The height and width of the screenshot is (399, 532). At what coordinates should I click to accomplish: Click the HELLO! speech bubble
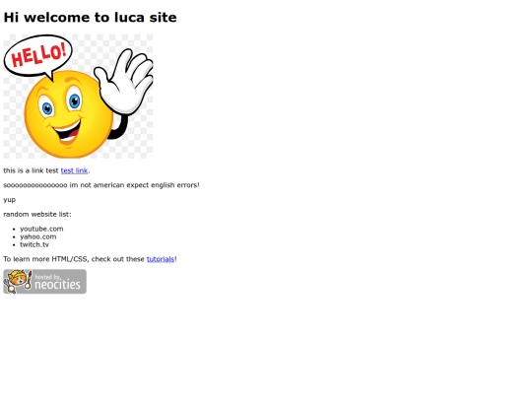(38, 56)
